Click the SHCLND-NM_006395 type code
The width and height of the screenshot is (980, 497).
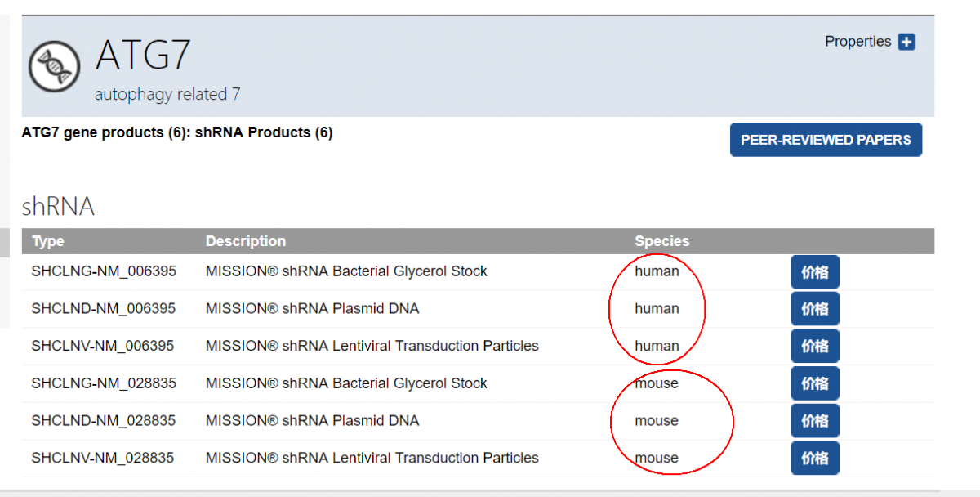click(x=104, y=309)
